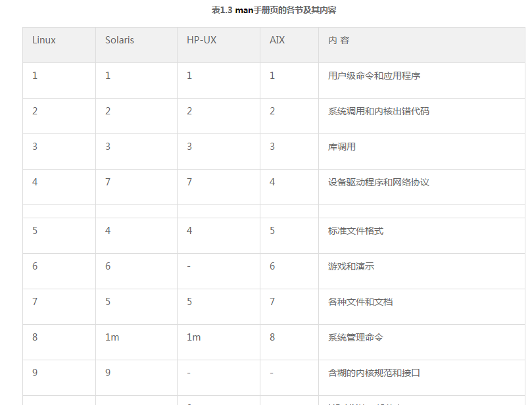The width and height of the screenshot is (532, 405).
Task: Select HP-UX value 4 in 标准文件格式 row
Action: point(189,231)
